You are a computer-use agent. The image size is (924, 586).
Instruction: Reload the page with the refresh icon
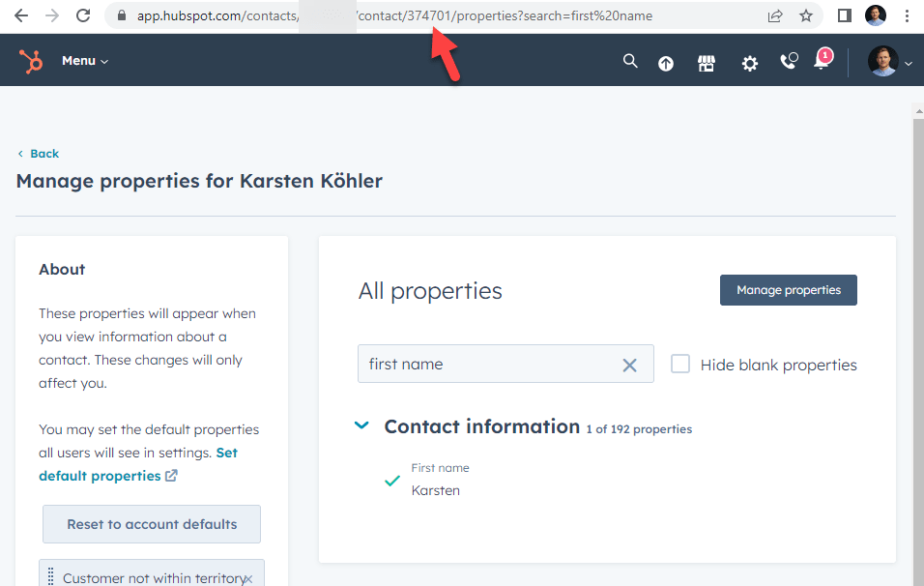click(x=82, y=15)
